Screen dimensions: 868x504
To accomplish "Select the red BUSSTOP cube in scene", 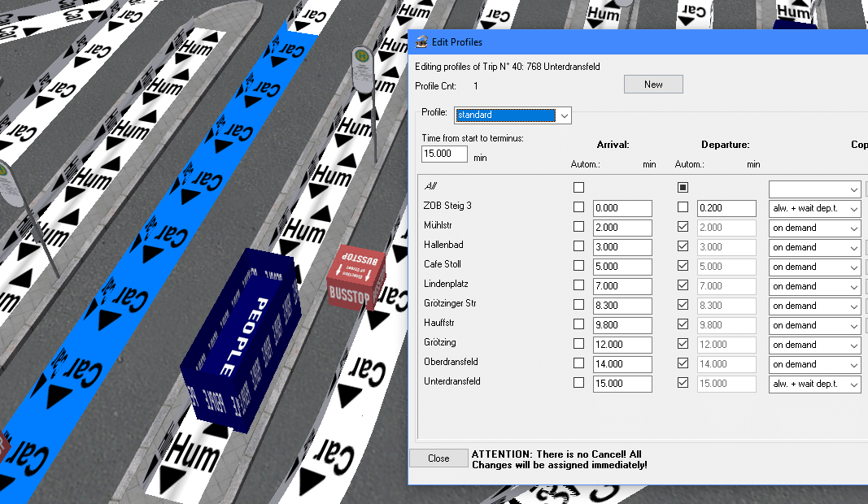I will [x=358, y=276].
